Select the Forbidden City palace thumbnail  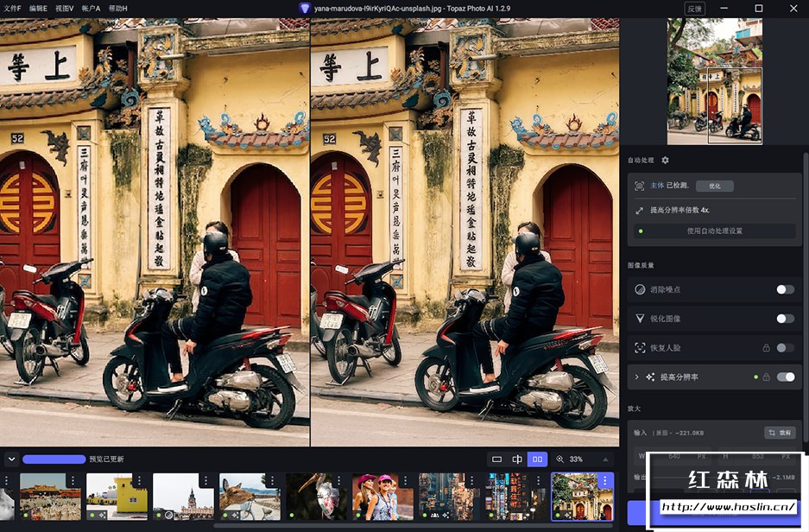tap(50, 497)
